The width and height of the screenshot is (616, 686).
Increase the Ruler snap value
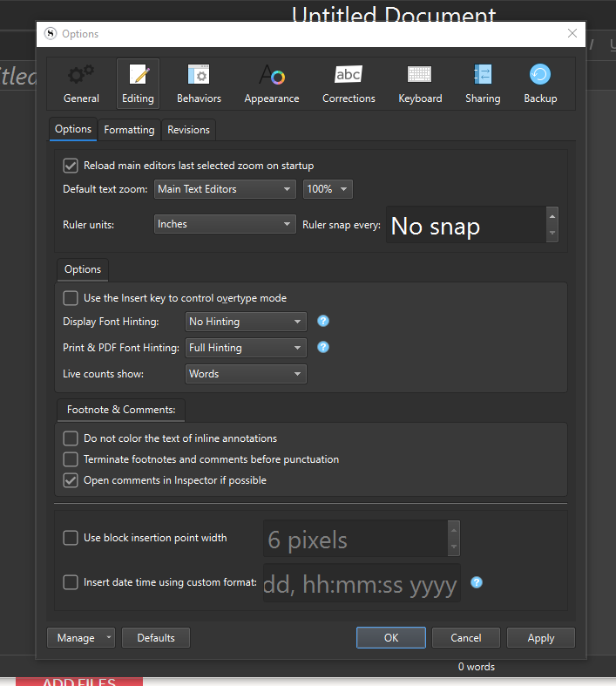[552, 216]
